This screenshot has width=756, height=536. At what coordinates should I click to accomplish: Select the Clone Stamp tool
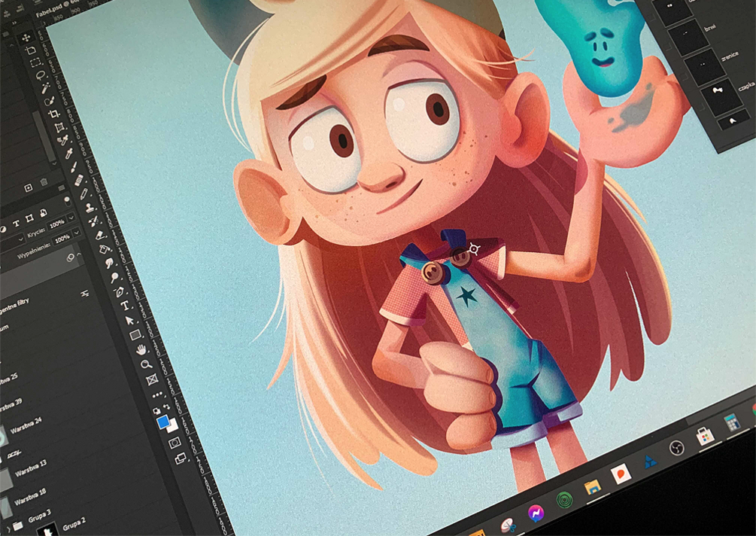90,208
